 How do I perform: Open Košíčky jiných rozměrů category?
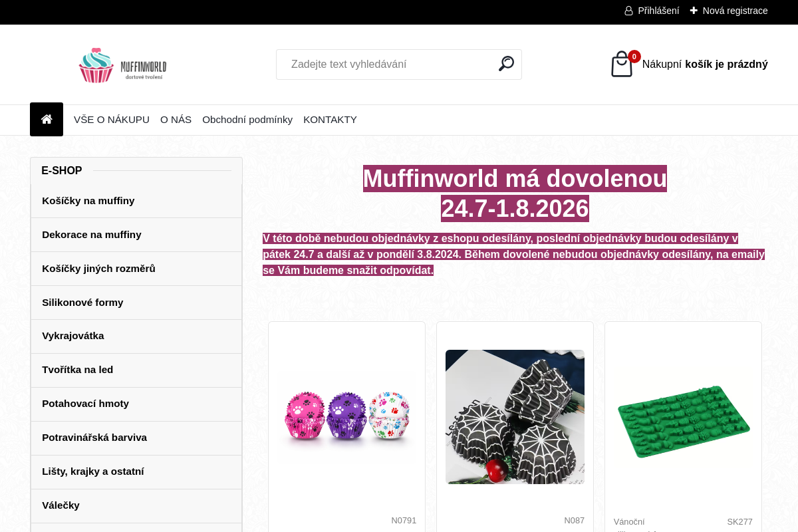136,269
